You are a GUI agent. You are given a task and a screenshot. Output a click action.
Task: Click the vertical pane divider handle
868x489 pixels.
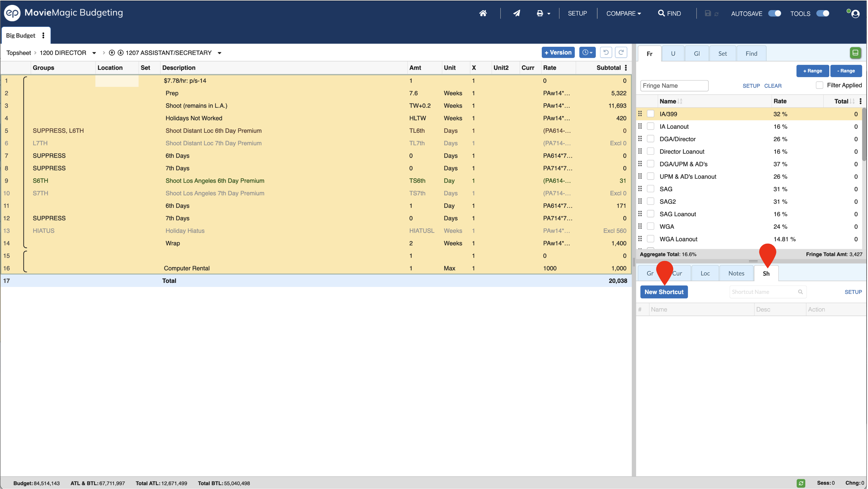(634, 262)
